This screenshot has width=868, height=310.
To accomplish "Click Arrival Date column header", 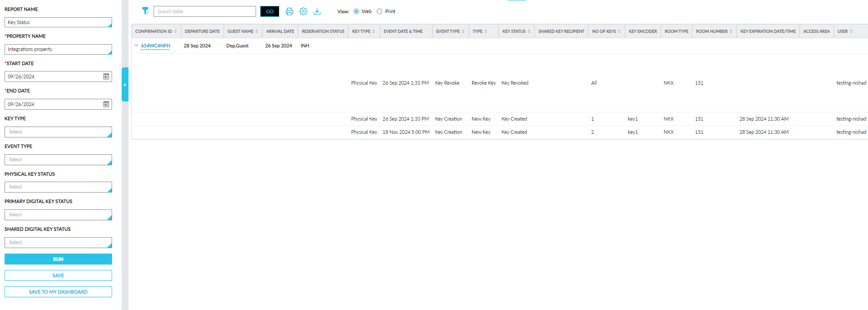I will [x=280, y=31].
